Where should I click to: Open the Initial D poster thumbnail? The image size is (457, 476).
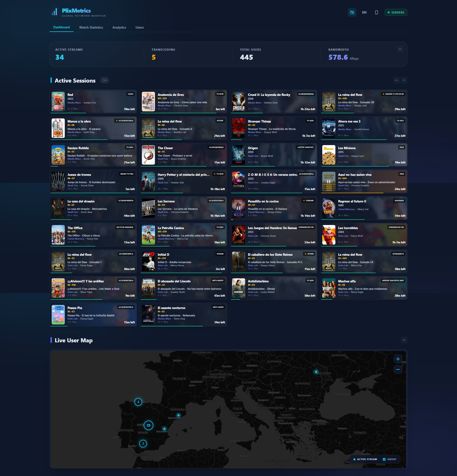tap(149, 262)
